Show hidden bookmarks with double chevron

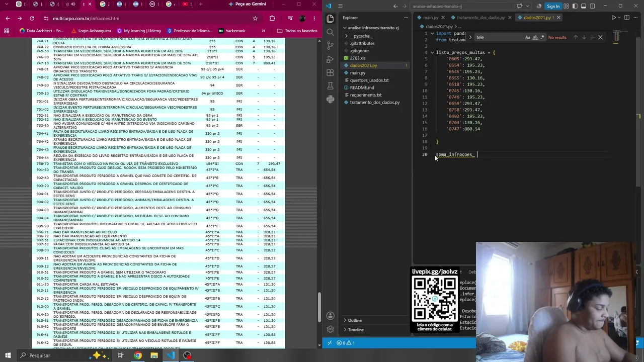tap(263, 31)
